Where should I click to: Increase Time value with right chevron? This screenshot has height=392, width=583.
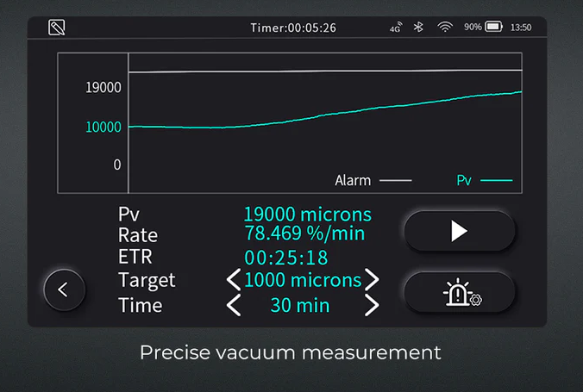[x=372, y=305]
